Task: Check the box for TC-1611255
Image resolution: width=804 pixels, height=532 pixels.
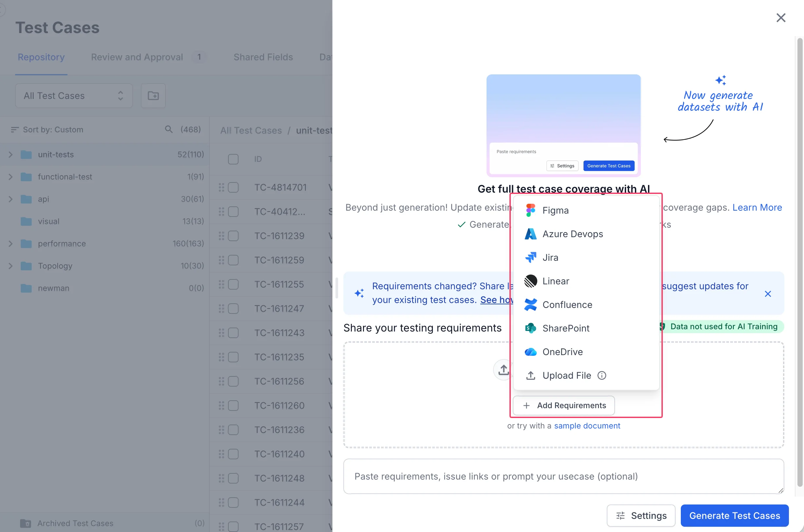Action: tap(233, 284)
